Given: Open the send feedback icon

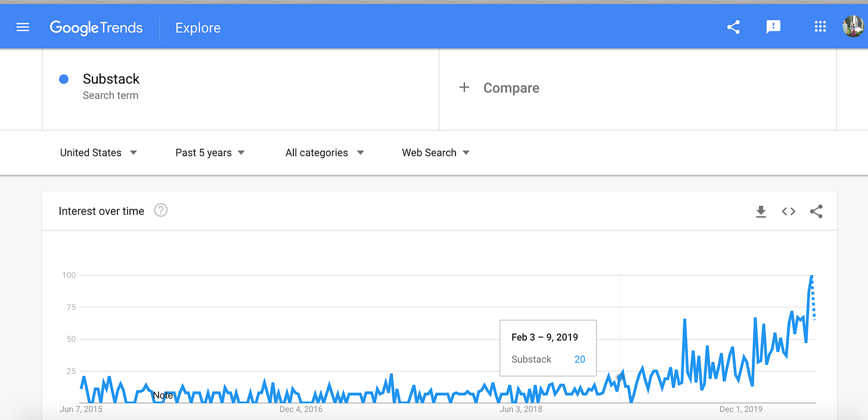Looking at the screenshot, I should pos(773,27).
